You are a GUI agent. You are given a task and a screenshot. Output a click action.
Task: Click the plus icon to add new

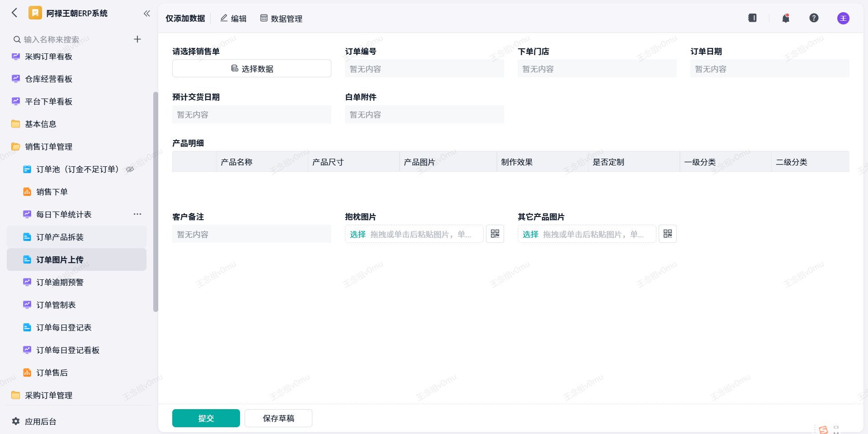pyautogui.click(x=137, y=39)
